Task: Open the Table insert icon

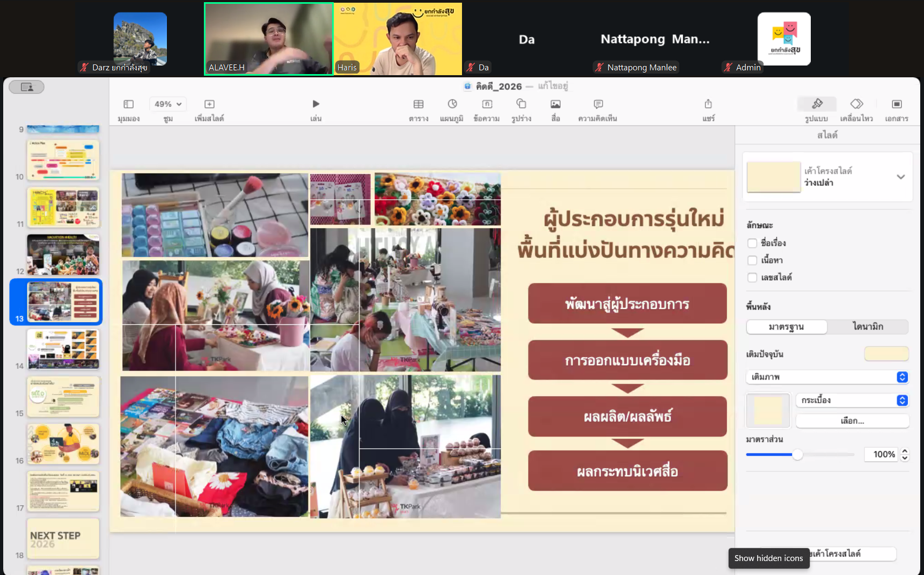Action: click(x=419, y=104)
